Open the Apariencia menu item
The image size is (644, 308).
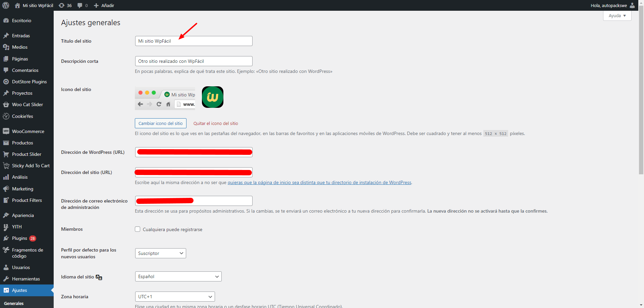(x=27, y=215)
